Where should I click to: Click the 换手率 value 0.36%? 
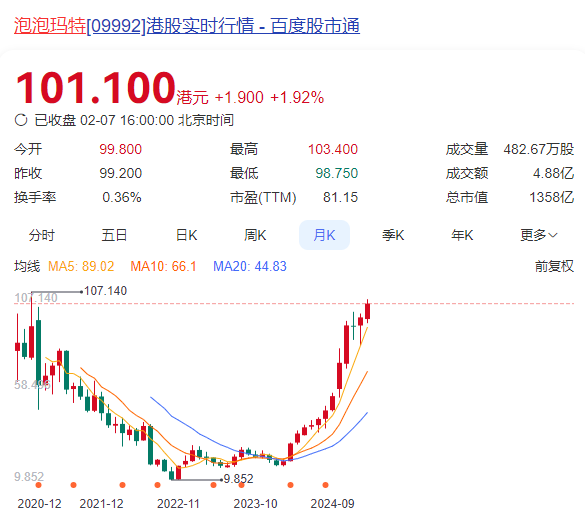[x=122, y=197]
